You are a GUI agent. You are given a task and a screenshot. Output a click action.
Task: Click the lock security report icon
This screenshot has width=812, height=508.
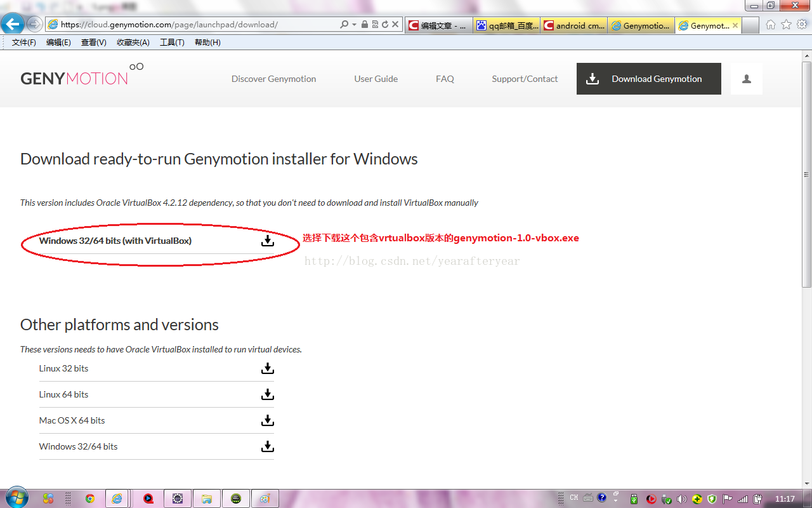pos(364,25)
